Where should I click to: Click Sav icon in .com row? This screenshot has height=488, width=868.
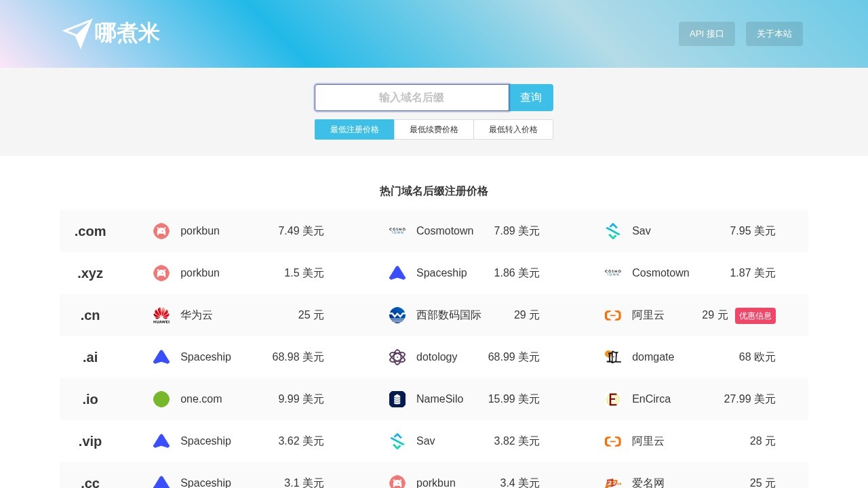click(x=613, y=231)
